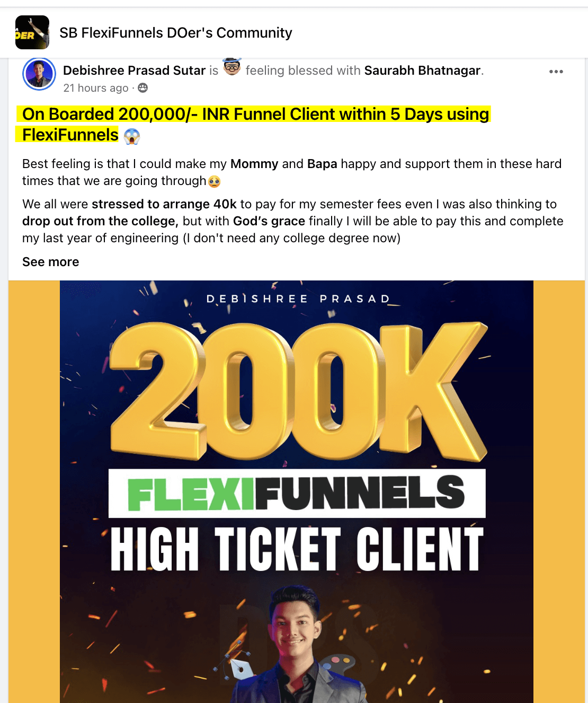This screenshot has width=588, height=703.
Task: Open the SB FlexiFunnels group icon
Action: (32, 33)
